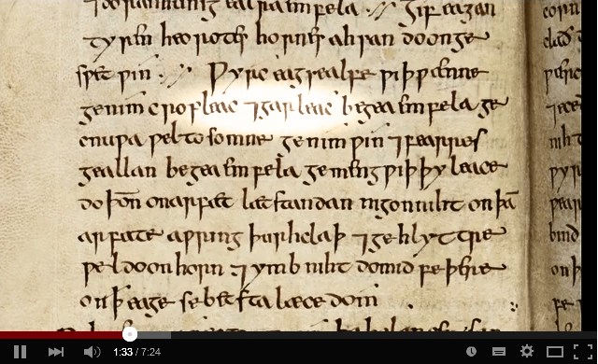Add video to Watch Later via clock icon
This screenshot has width=598, height=364.
pyautogui.click(x=471, y=352)
